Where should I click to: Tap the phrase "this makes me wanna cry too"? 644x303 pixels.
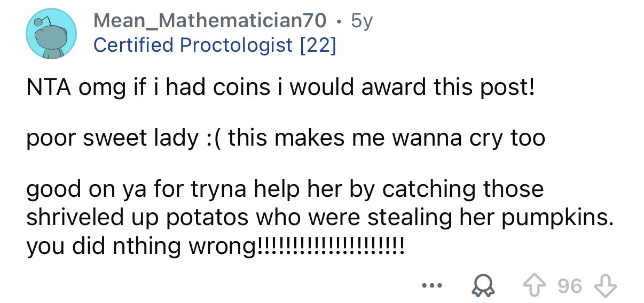click(x=388, y=139)
